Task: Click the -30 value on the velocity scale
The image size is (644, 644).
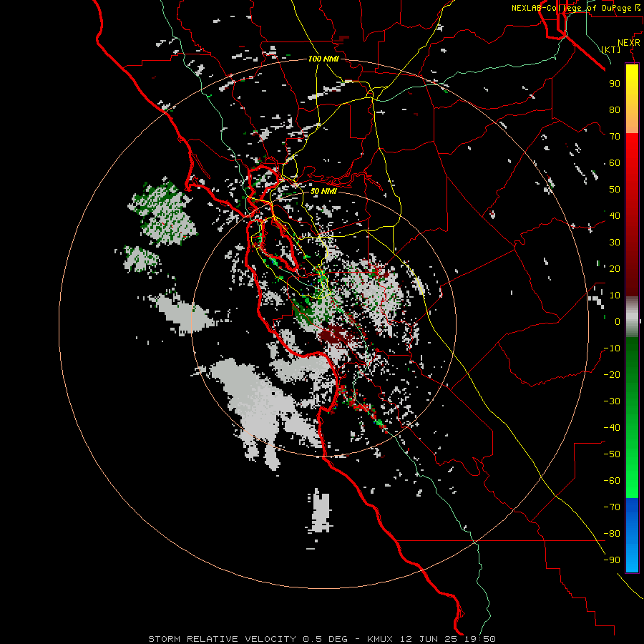Action: (x=612, y=401)
